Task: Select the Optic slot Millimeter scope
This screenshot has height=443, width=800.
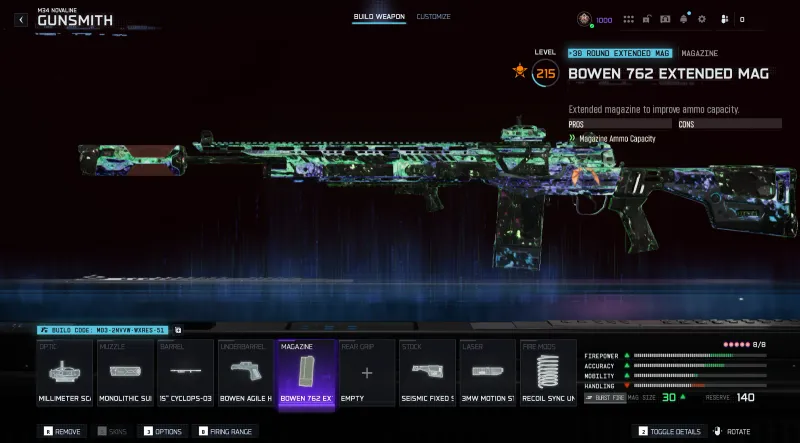Action: [64, 373]
